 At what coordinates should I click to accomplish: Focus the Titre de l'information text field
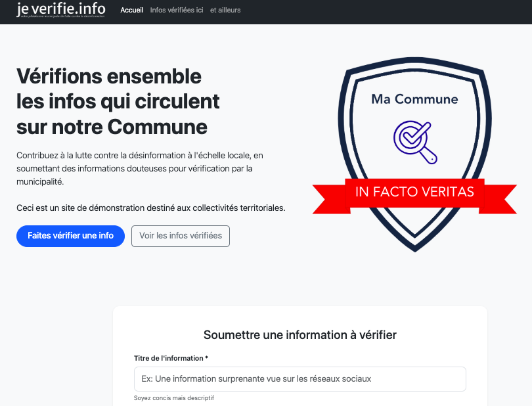tap(299, 379)
